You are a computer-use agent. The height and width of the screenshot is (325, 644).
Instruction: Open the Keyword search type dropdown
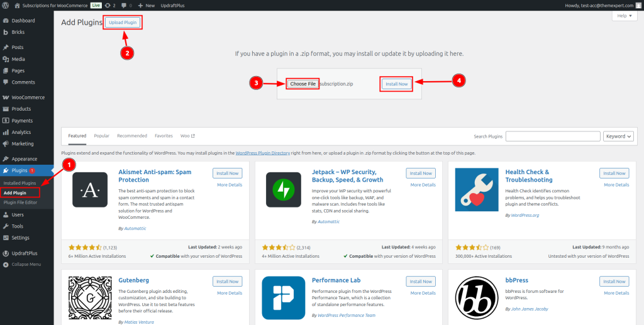pos(618,136)
